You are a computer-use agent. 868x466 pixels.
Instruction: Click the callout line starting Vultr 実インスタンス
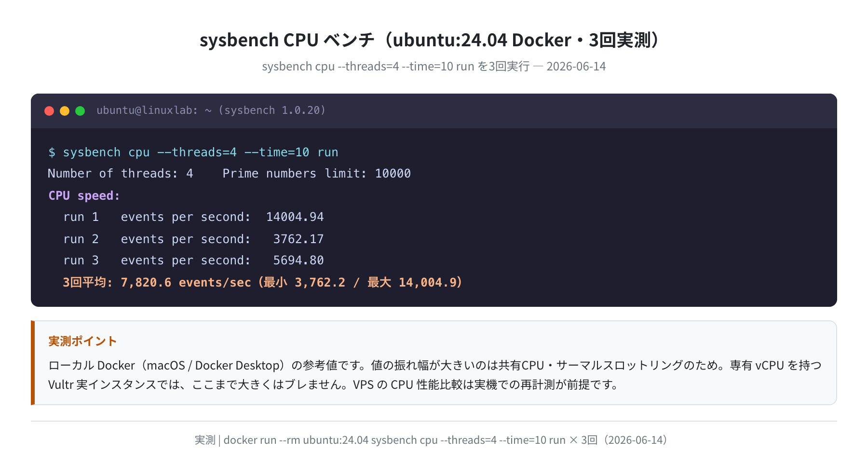333,384
